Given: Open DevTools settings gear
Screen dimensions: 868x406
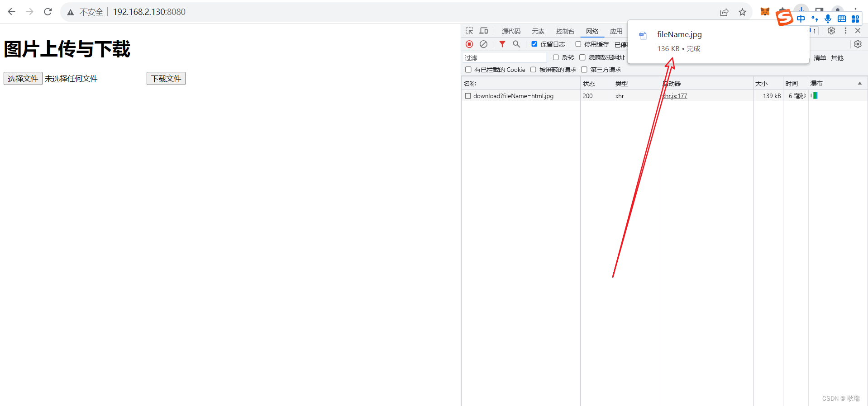Looking at the screenshot, I should coord(831,31).
